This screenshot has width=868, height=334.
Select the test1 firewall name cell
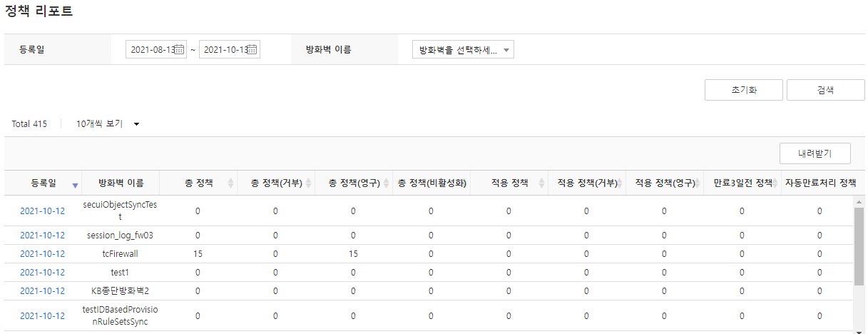[120, 273]
